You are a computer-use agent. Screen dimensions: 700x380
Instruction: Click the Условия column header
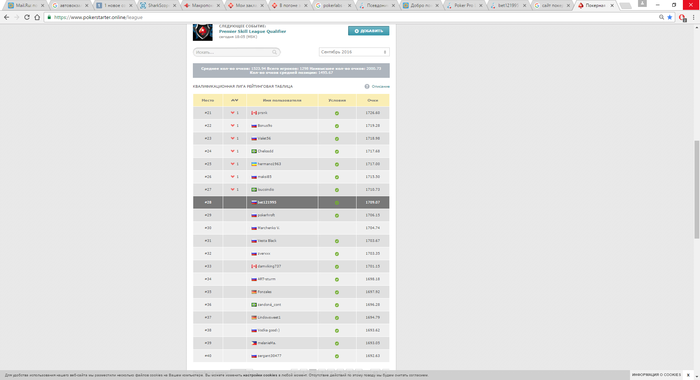[337, 100]
